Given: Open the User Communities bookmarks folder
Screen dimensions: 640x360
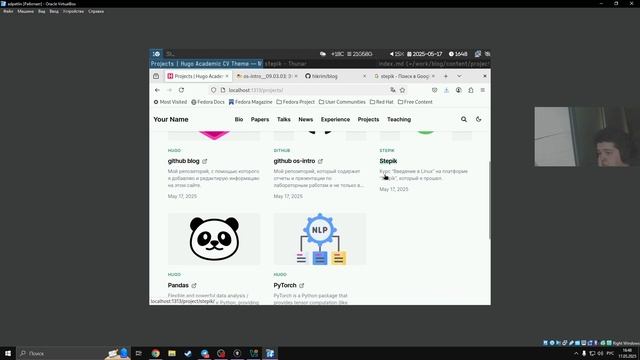Looking at the screenshot, I should (x=342, y=102).
